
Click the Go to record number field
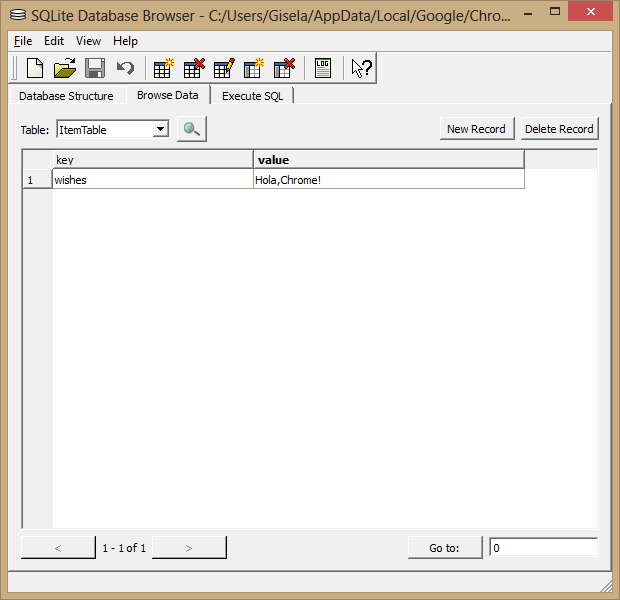[x=543, y=548]
